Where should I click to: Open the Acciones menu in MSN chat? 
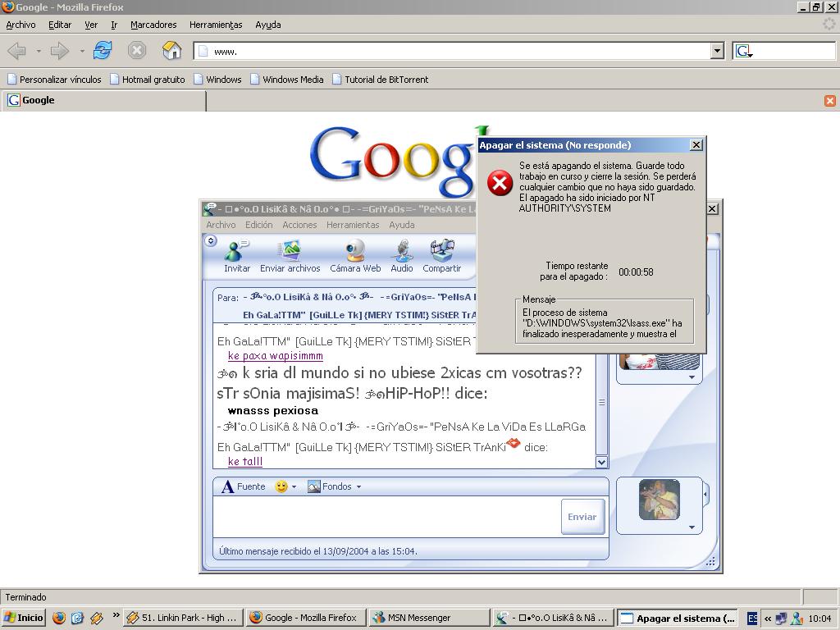[299, 225]
